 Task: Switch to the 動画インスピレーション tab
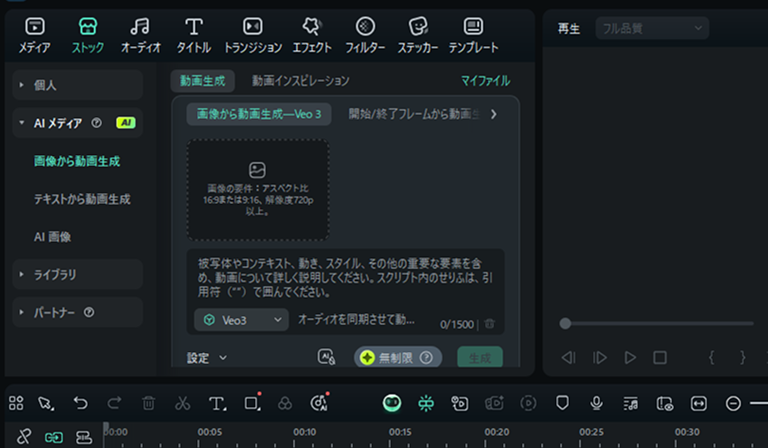[300, 80]
